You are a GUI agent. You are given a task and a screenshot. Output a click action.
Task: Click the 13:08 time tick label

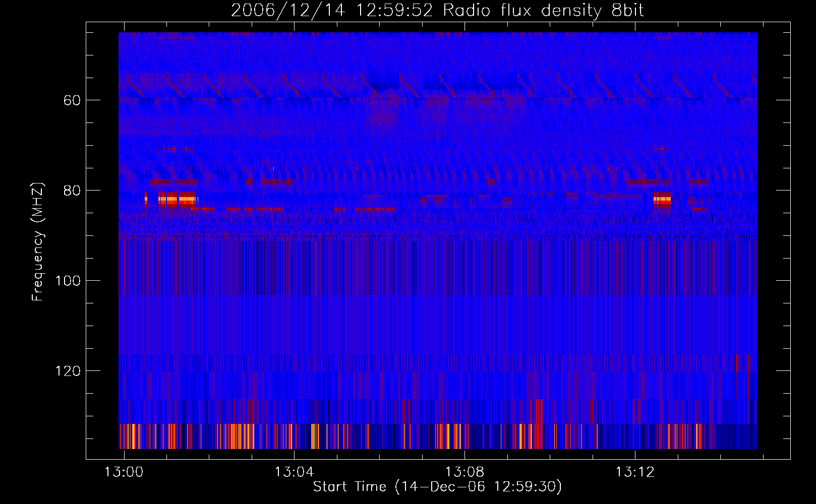click(464, 472)
